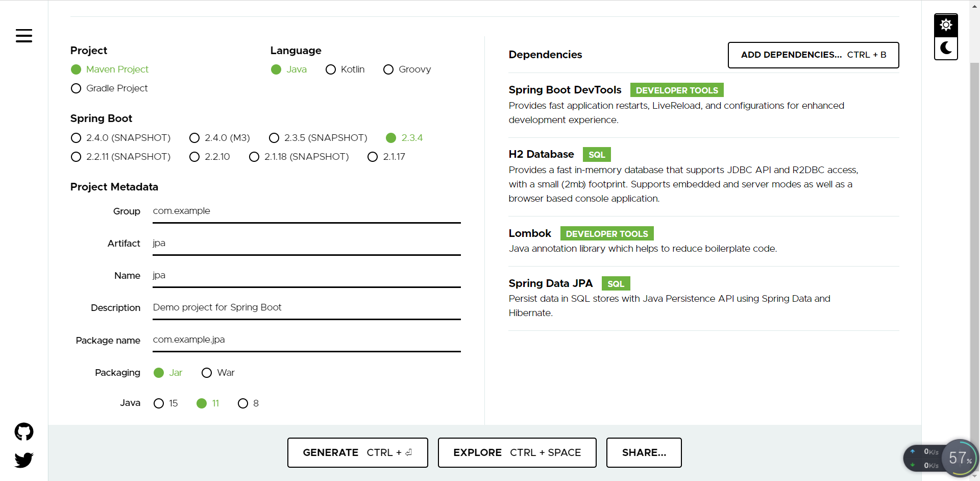The height and width of the screenshot is (481, 980).
Task: Select Spring Boot 2.4.0 (SNAPSHOT)
Action: (x=120, y=138)
